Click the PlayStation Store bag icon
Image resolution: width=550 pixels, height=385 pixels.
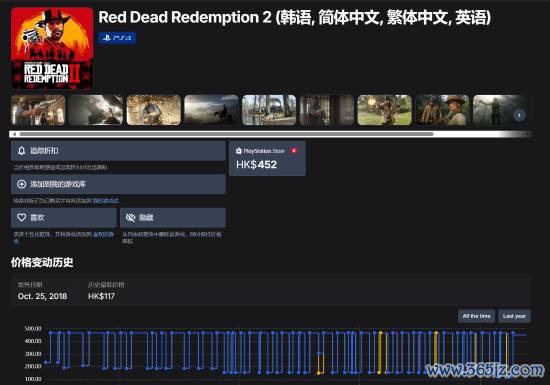(x=239, y=151)
